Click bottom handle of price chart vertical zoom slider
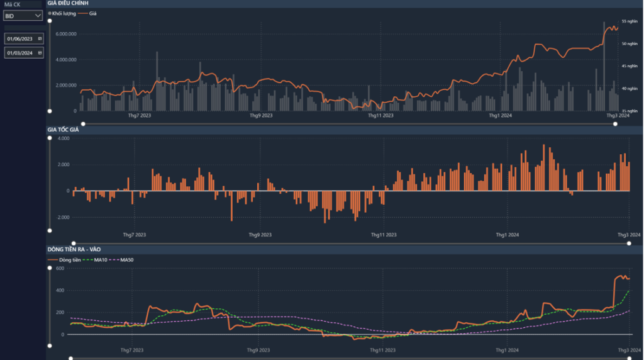This screenshot has height=360, width=644. point(50,111)
